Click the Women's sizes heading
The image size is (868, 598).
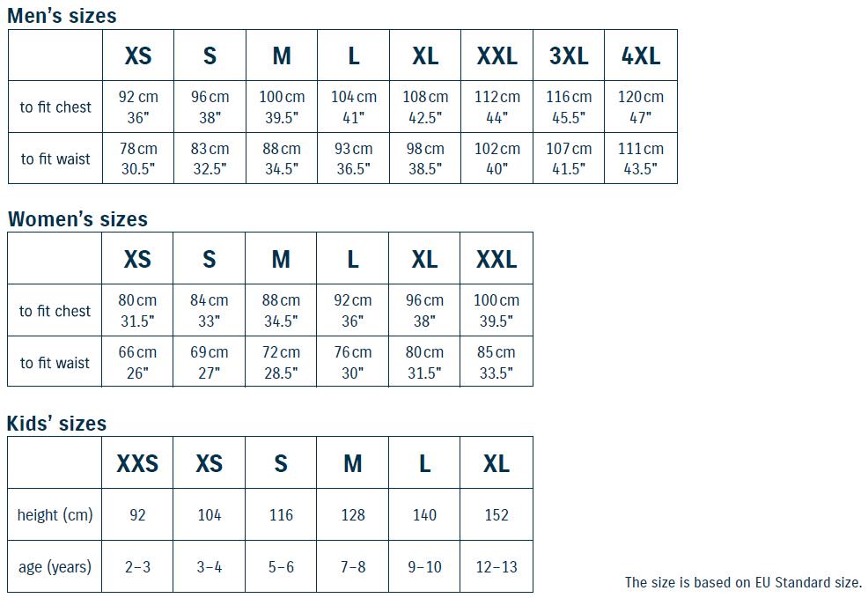(x=77, y=219)
